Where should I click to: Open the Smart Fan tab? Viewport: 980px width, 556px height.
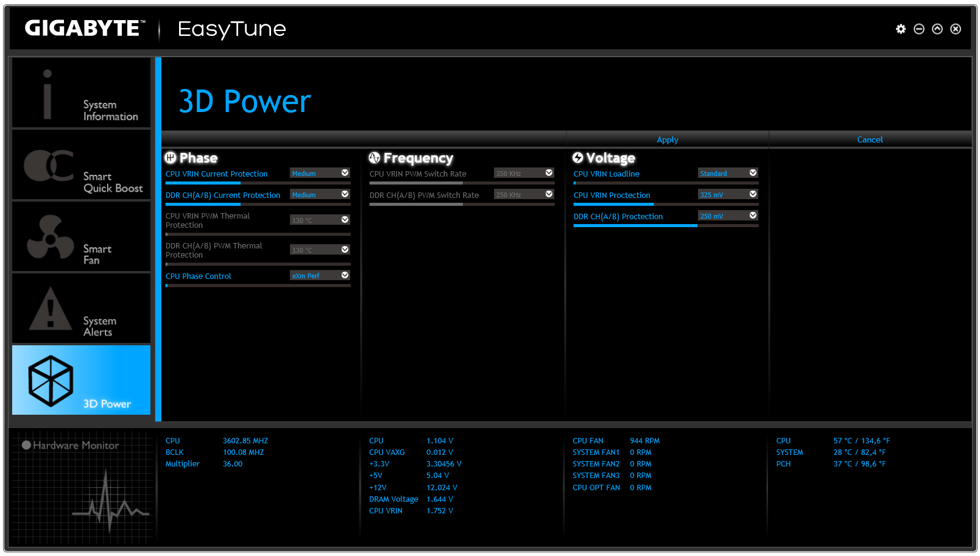click(81, 236)
